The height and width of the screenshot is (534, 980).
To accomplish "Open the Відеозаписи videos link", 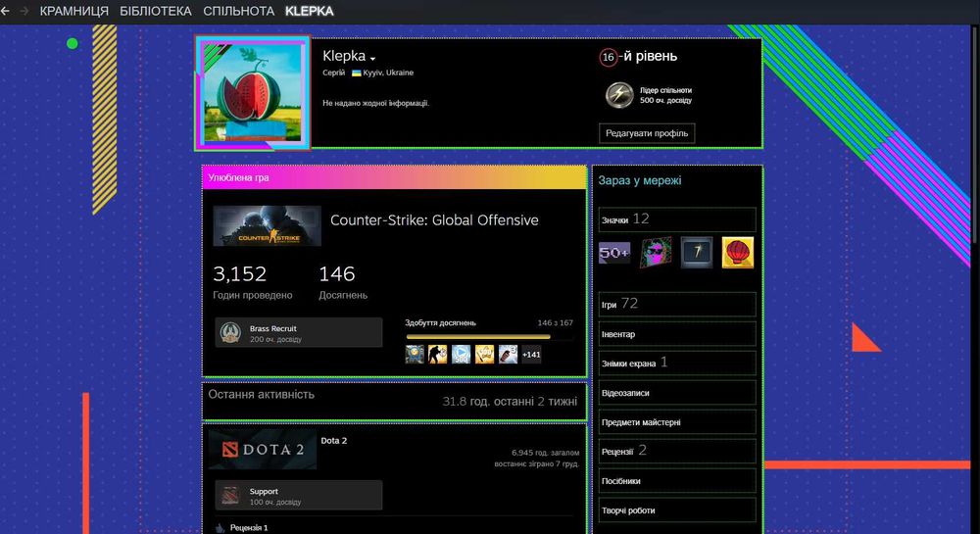I will (677, 393).
